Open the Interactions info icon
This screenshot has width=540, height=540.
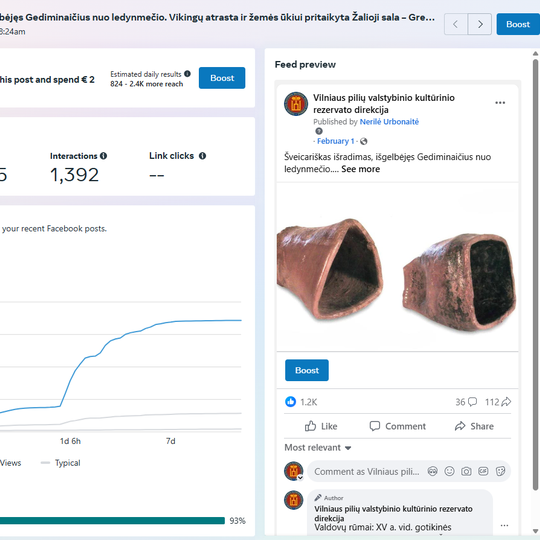pos(103,156)
